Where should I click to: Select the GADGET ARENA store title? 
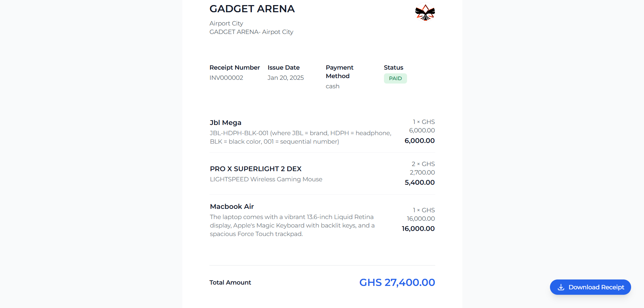tap(252, 9)
